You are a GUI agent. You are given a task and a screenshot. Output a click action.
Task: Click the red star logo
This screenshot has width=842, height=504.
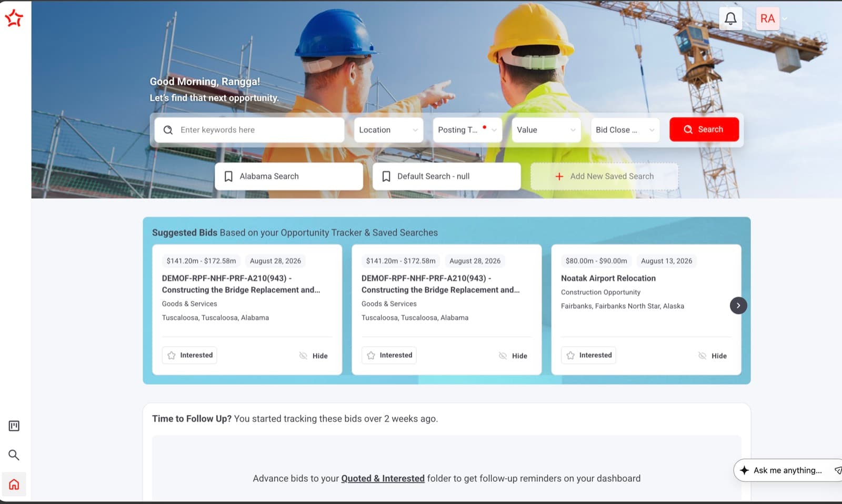14,18
